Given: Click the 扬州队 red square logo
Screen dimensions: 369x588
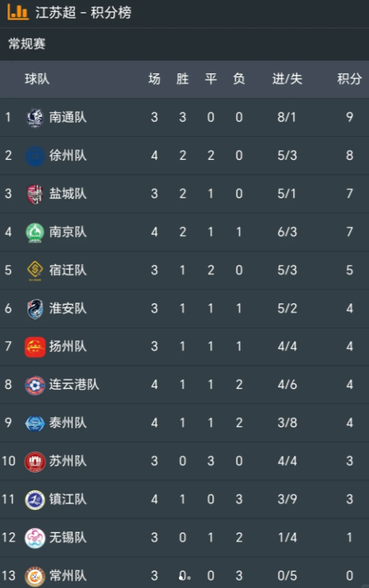Looking at the screenshot, I should click(35, 347).
